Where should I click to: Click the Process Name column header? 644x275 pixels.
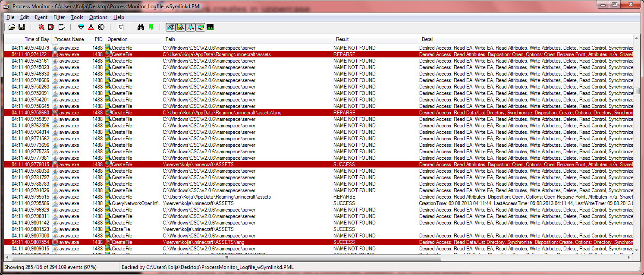pyautogui.click(x=69, y=39)
